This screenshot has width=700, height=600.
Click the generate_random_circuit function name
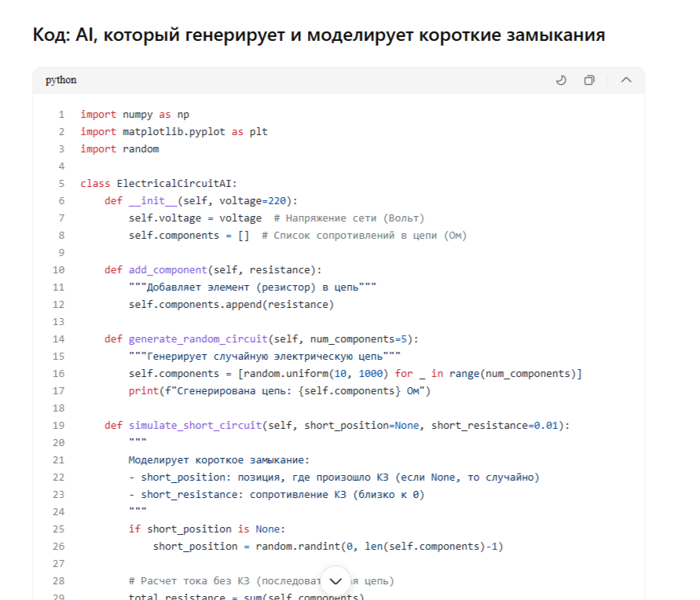pyautogui.click(x=198, y=339)
